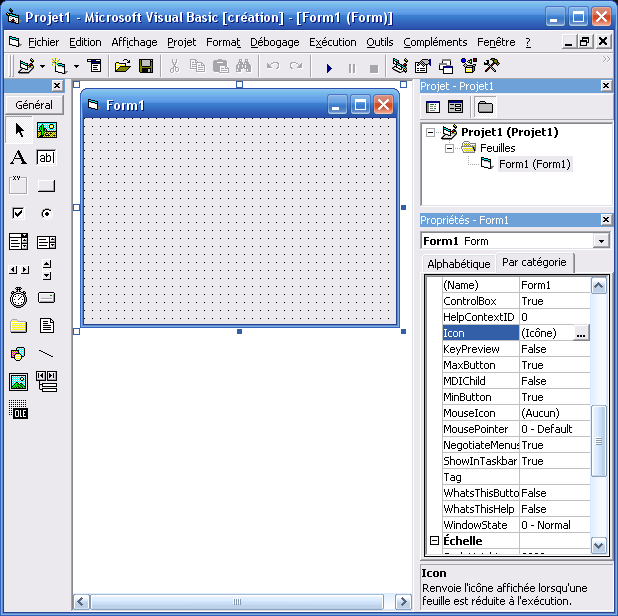Click the Open project folder icon
This screenshot has width=618, height=616.
coord(123,67)
